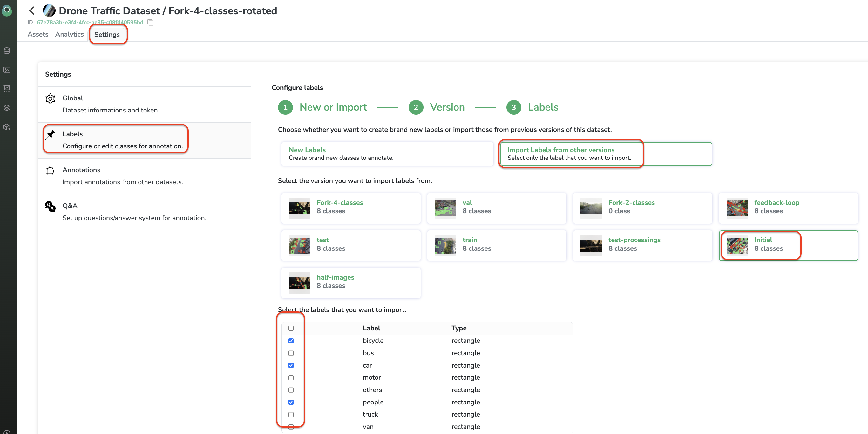This screenshot has height=434, width=868.
Task: Click the Annotations polygon icon
Action: pos(50,171)
